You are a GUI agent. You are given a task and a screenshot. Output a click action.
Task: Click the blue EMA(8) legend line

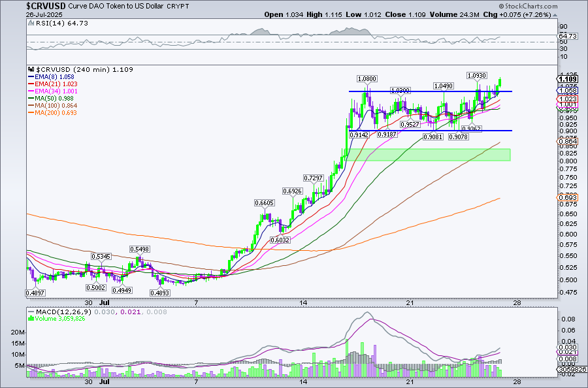click(x=31, y=77)
